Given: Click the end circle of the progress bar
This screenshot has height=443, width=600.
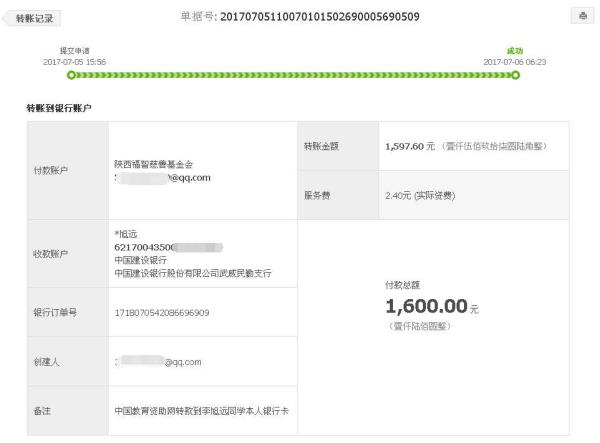Looking at the screenshot, I should point(515,75).
